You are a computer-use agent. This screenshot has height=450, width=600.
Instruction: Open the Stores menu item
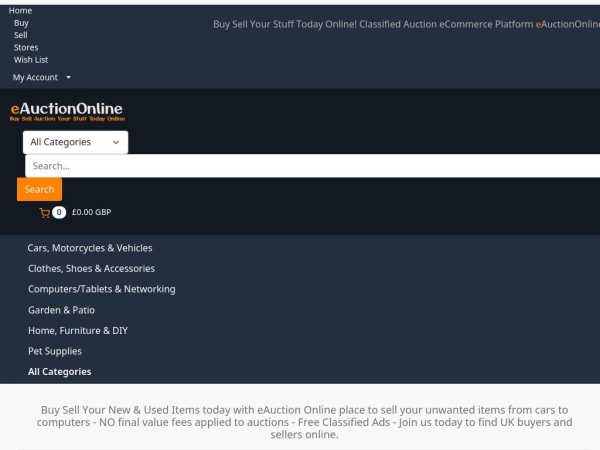[x=26, y=47]
